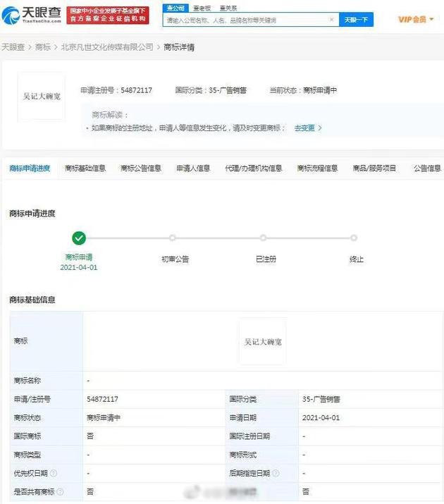Click the 终止 progress step marker
444x504 pixels.
354,238
